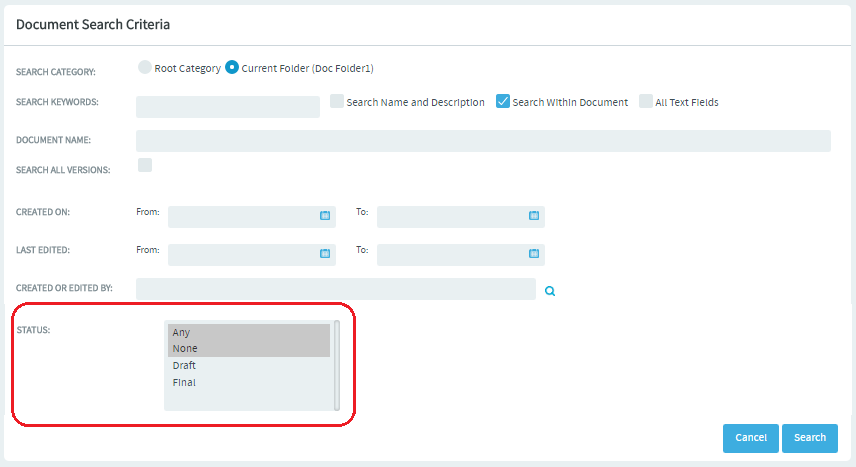
Task: Click the Cancel button
Action: (x=751, y=438)
